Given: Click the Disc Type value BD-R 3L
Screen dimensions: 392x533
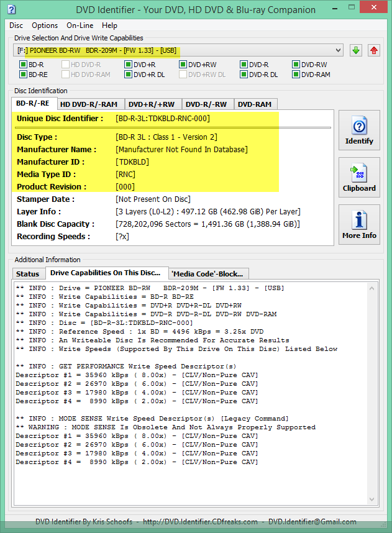Looking at the screenshot, I should coord(166,137).
